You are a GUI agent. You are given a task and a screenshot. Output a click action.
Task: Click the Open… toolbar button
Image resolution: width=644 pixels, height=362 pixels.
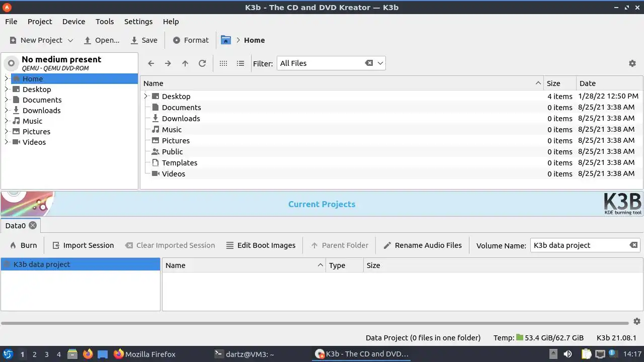(x=102, y=40)
